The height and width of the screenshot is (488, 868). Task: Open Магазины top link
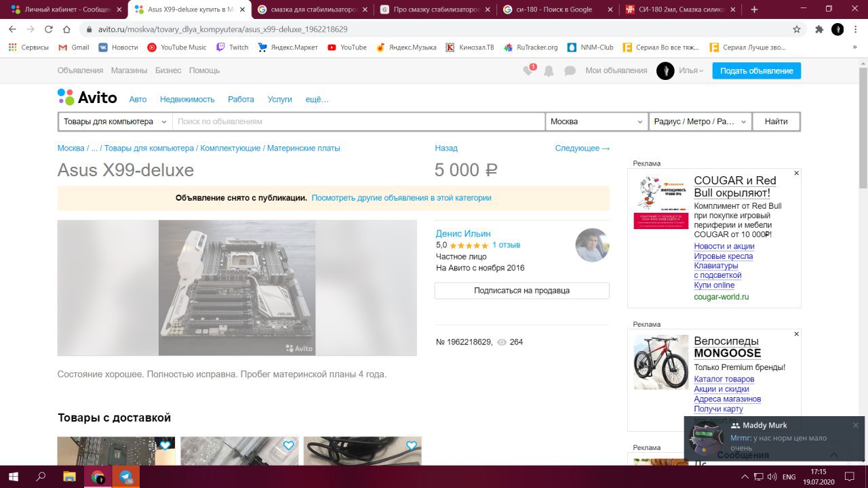click(129, 70)
